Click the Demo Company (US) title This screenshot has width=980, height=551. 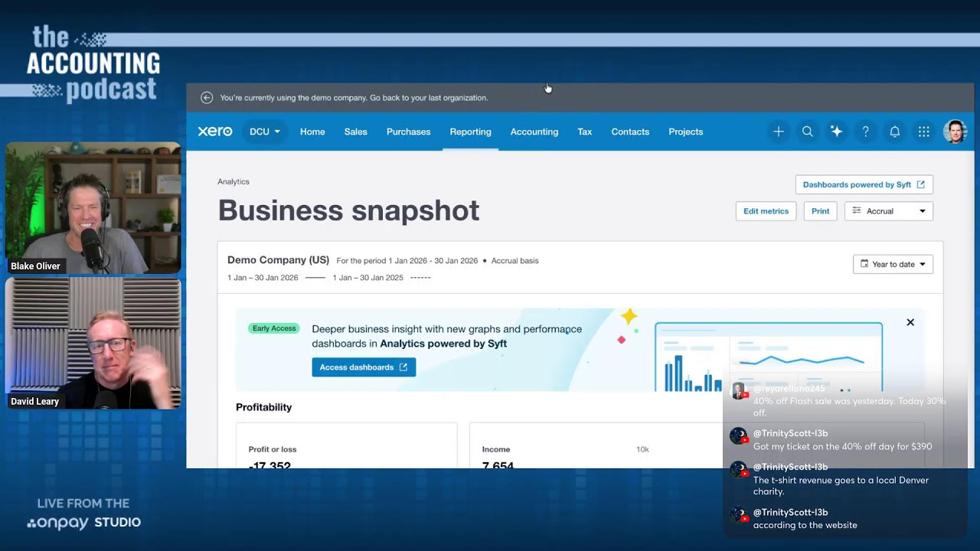pos(278,260)
